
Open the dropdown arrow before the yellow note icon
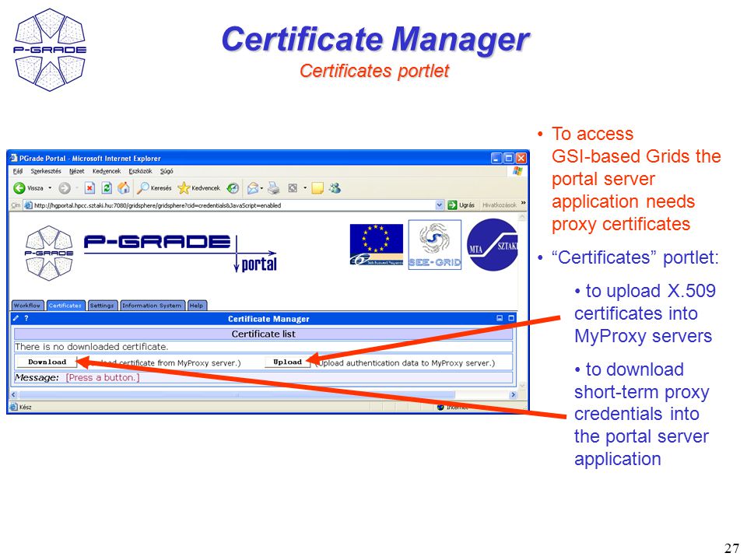click(305, 188)
